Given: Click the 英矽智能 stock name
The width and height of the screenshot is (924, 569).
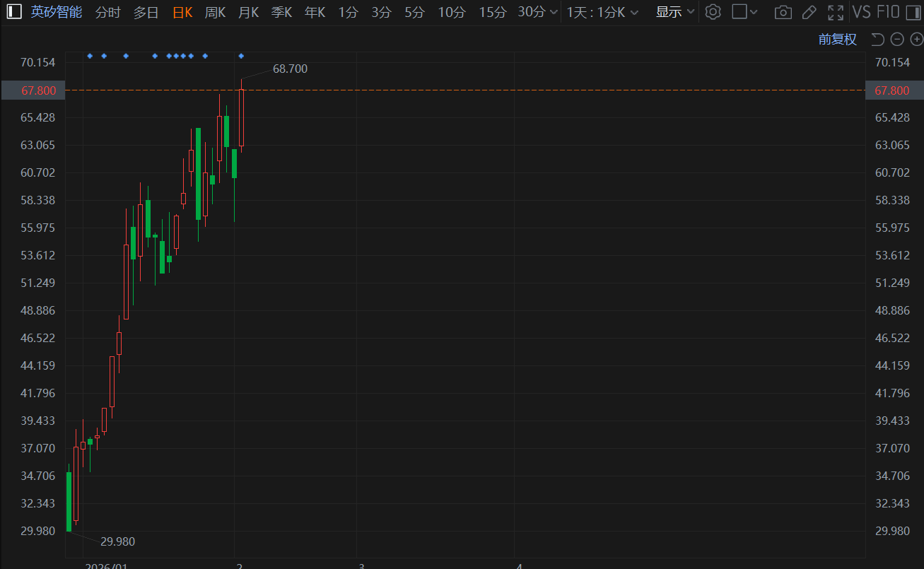Looking at the screenshot, I should [56, 12].
